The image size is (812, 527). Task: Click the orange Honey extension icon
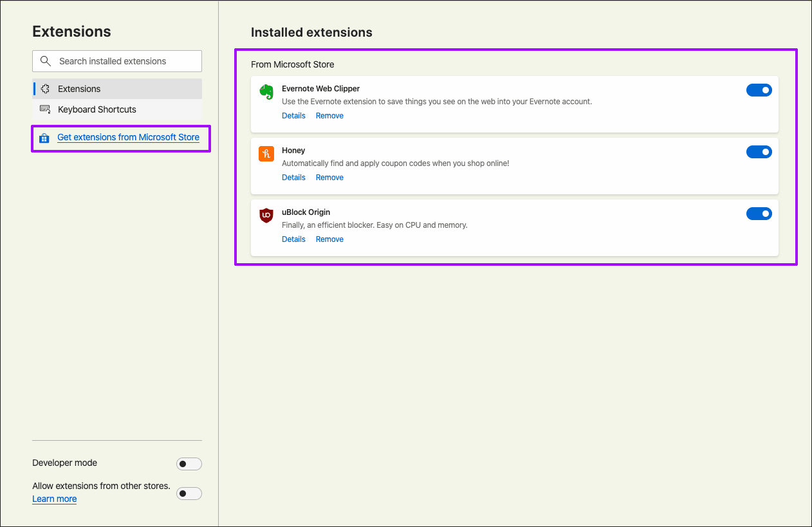pyautogui.click(x=266, y=154)
